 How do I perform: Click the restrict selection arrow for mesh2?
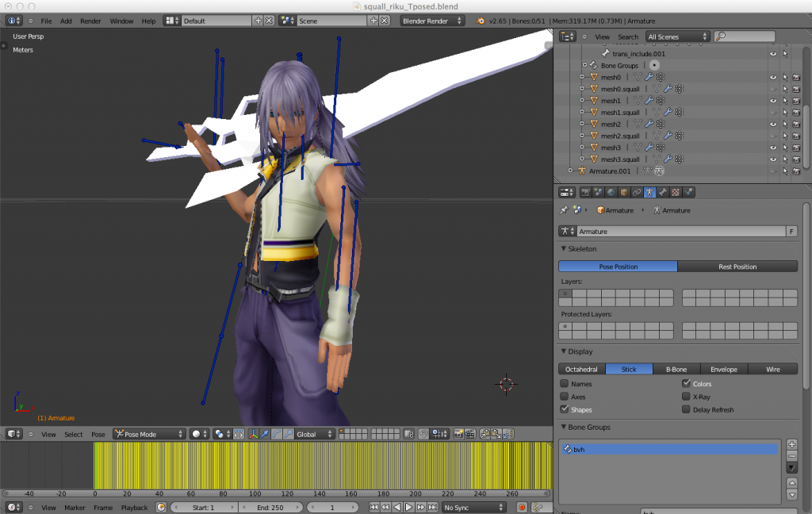pyautogui.click(x=785, y=125)
